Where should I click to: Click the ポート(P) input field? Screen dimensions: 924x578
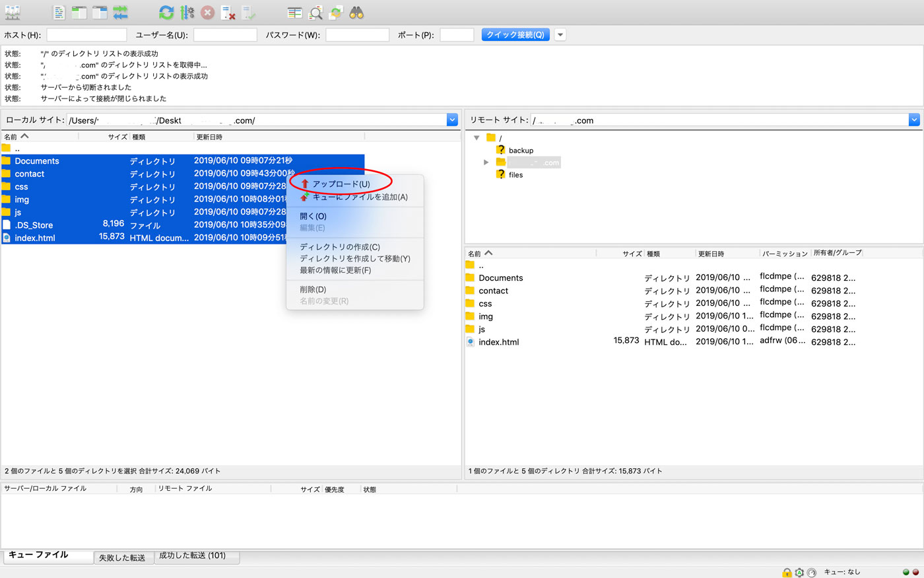(457, 34)
